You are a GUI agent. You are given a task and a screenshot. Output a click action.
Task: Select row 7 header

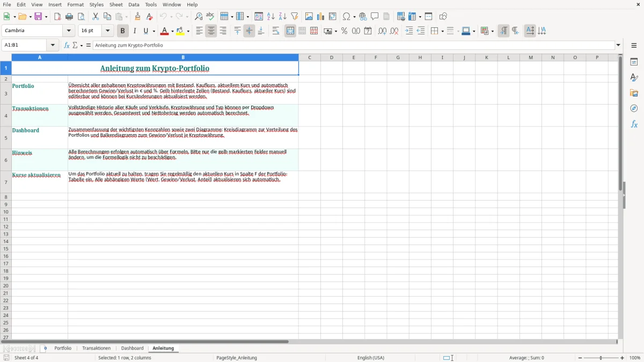[x=6, y=182]
